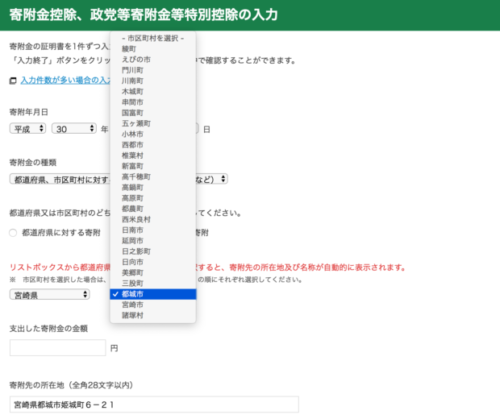
Task: Select the placeholder '- 市区町村を選択 -' option
Action: (153, 38)
